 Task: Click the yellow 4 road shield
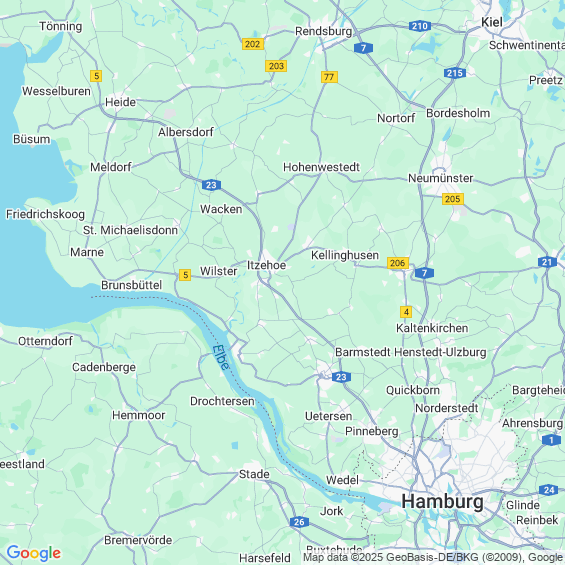(x=406, y=312)
